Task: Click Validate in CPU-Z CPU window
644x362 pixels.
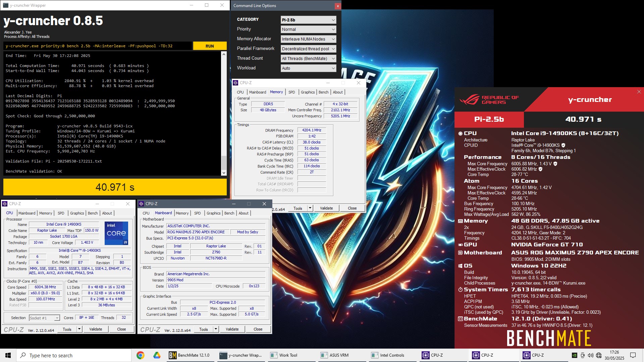Action: [x=96, y=329]
